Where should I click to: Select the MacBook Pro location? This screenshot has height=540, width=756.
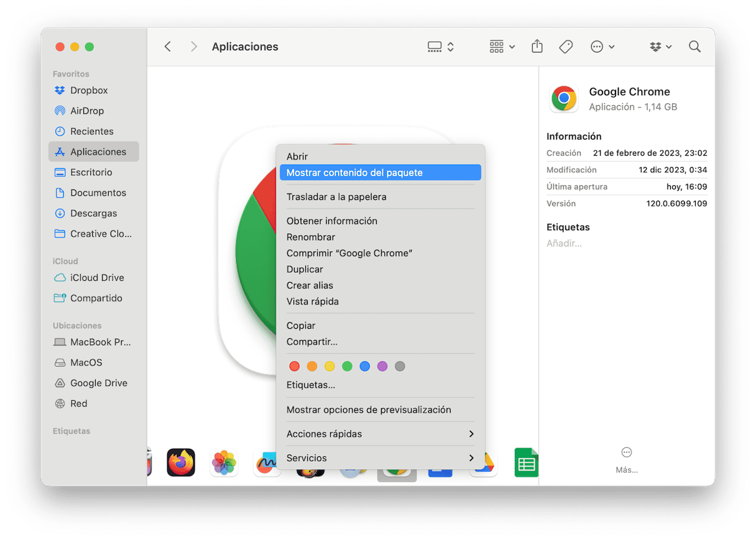(x=93, y=342)
